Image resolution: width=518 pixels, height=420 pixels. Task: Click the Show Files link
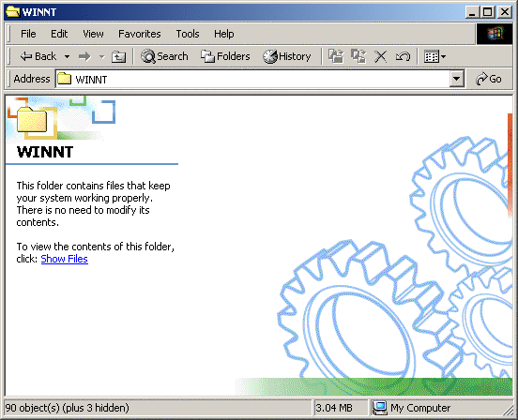tap(65, 259)
